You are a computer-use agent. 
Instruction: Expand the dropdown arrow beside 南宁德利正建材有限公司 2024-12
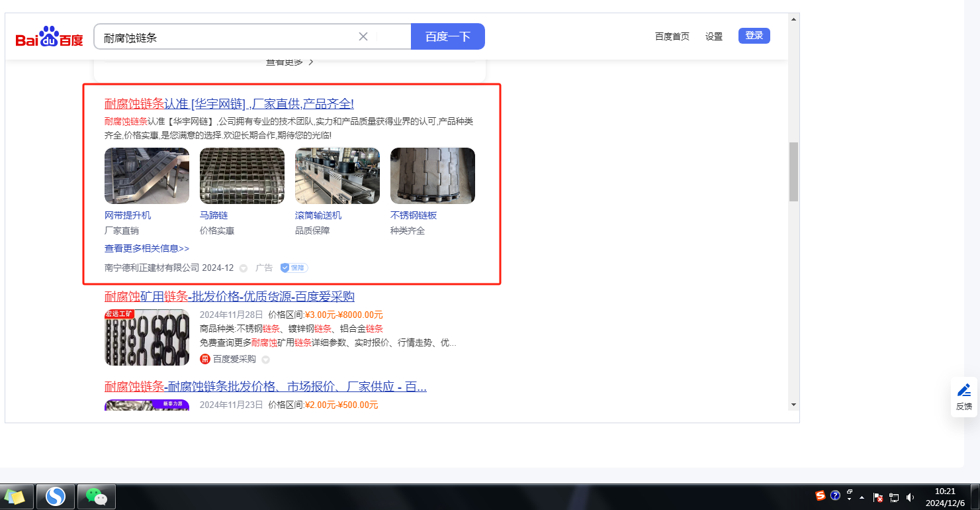244,268
